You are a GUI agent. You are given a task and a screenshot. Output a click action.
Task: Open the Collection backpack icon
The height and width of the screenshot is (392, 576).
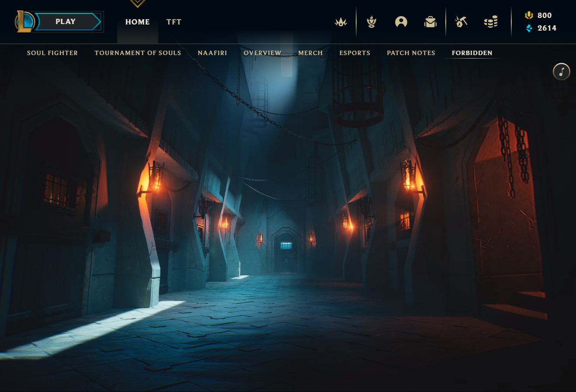tap(430, 22)
